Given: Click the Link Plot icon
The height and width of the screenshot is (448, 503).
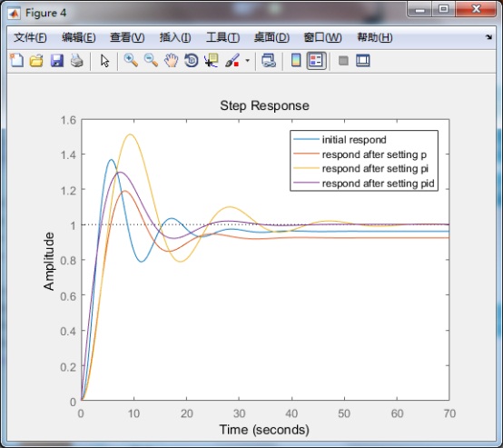Looking at the screenshot, I should tap(269, 60).
